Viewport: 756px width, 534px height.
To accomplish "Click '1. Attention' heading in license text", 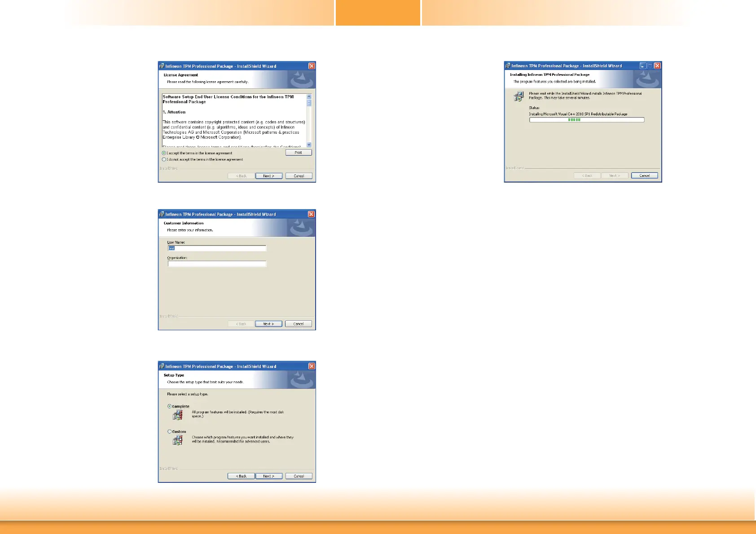I will (x=174, y=112).
